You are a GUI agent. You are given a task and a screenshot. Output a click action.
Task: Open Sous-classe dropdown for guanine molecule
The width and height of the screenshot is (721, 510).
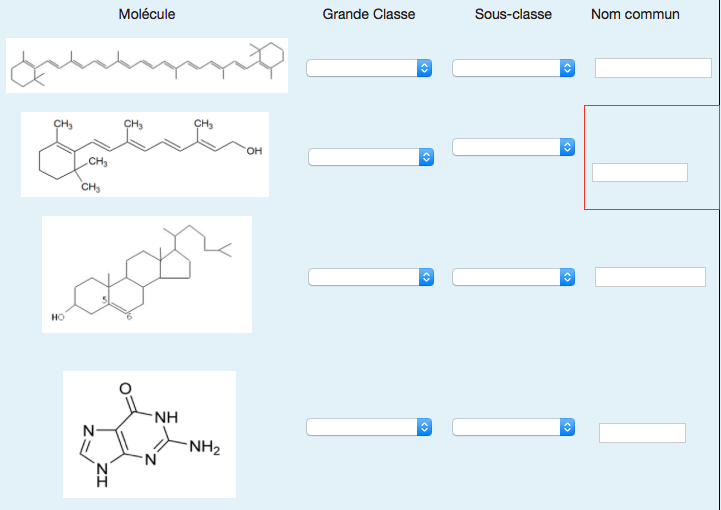tap(514, 427)
